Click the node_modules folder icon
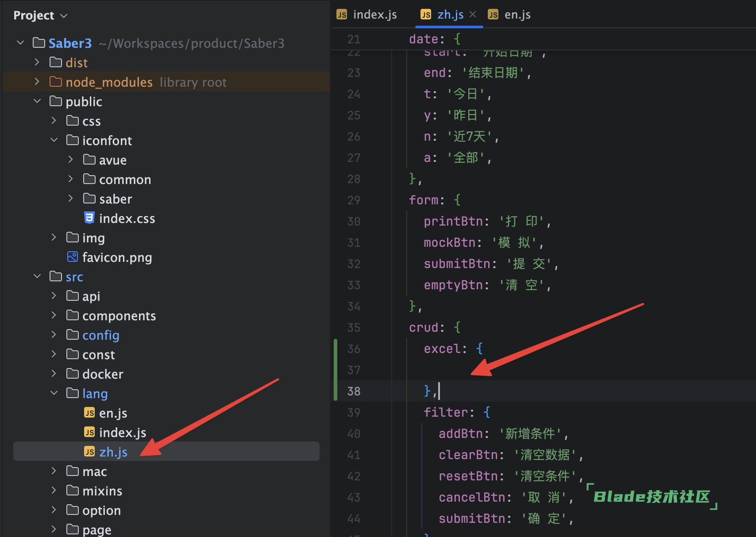Image resolution: width=756 pixels, height=537 pixels. coord(56,81)
